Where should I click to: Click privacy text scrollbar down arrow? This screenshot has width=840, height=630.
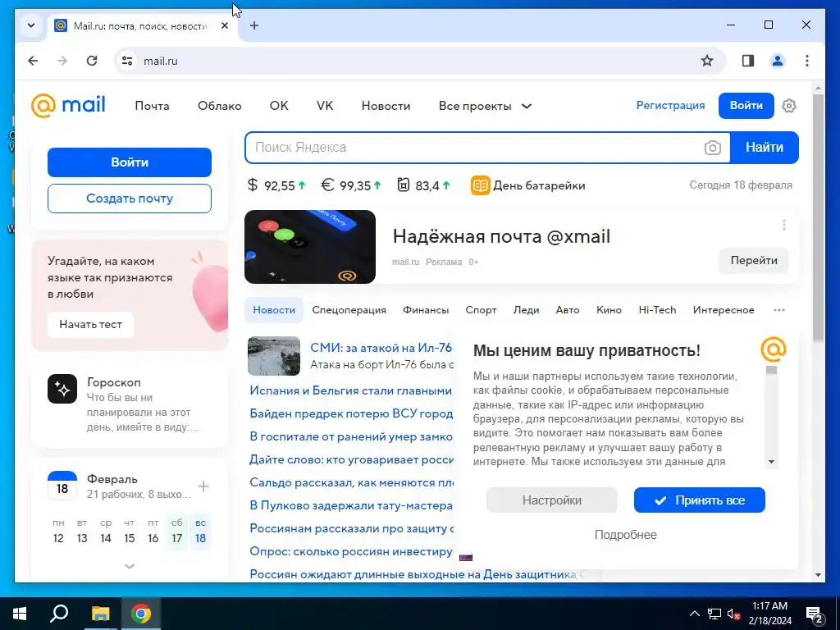(771, 462)
